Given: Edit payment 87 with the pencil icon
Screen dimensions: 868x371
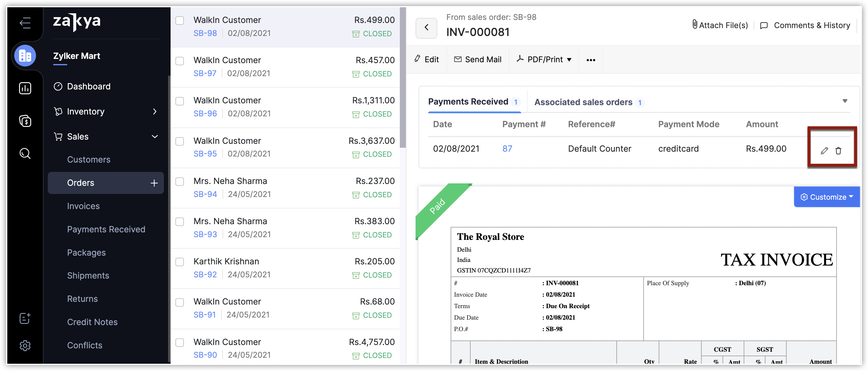Looking at the screenshot, I should click(824, 151).
